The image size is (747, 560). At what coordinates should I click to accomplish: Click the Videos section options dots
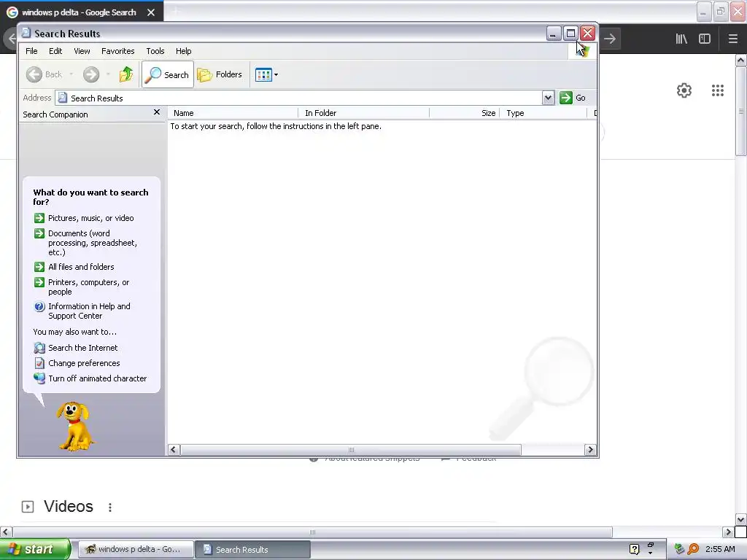110,507
